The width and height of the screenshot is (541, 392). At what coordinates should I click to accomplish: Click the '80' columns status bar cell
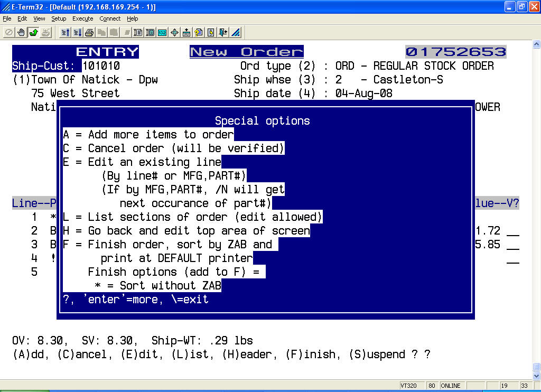pyautogui.click(x=432, y=386)
